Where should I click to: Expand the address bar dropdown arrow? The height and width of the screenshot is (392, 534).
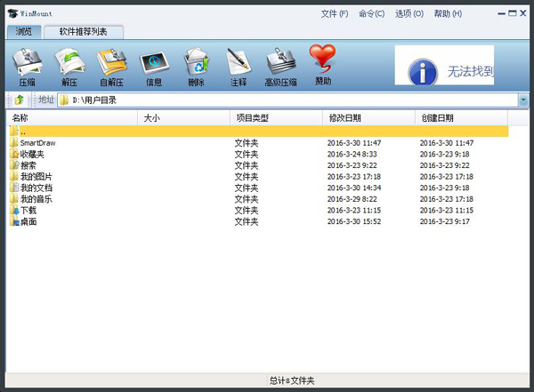(523, 100)
